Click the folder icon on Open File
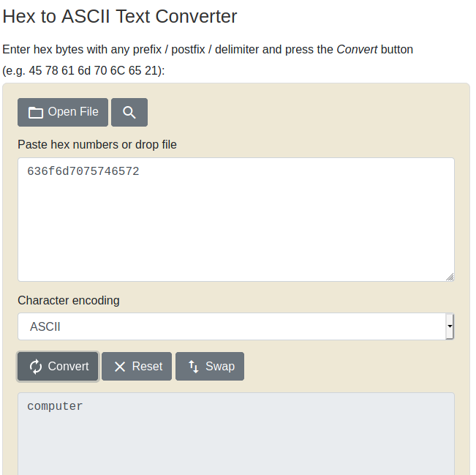Viewport: 476px width, 475px height. (36, 113)
